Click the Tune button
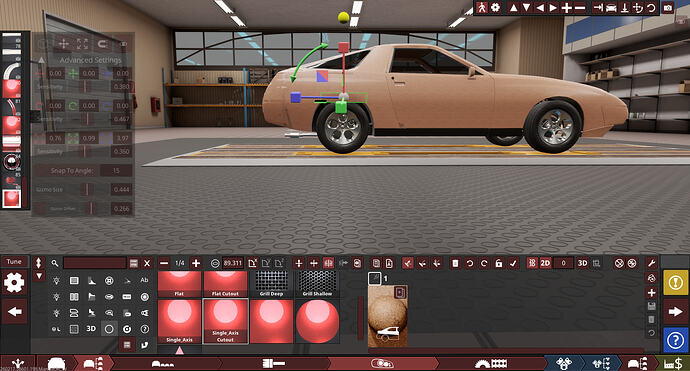690x371 pixels. point(14,261)
